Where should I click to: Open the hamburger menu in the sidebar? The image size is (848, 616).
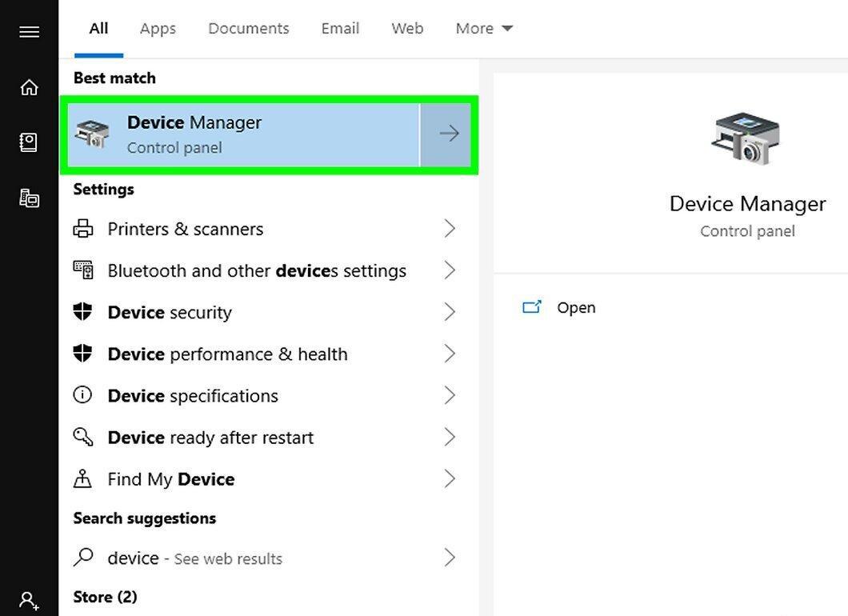point(30,32)
